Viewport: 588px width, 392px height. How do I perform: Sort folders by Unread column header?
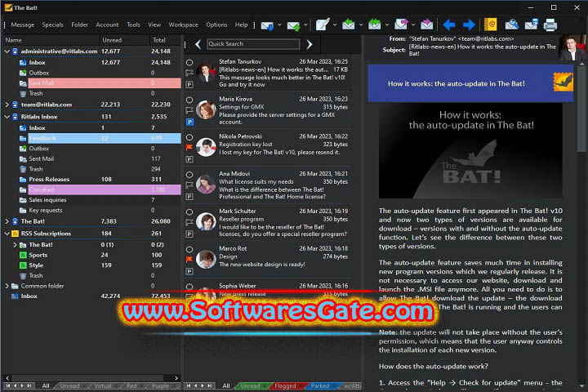pos(112,40)
